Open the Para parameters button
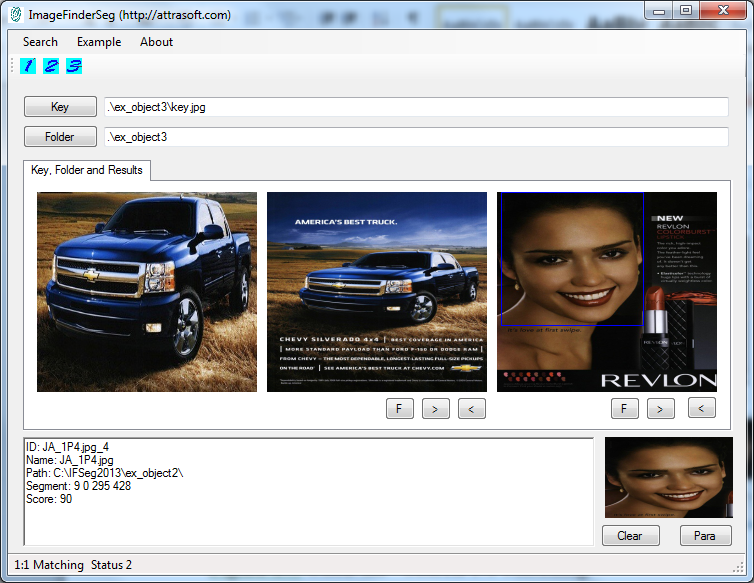 tap(705, 536)
